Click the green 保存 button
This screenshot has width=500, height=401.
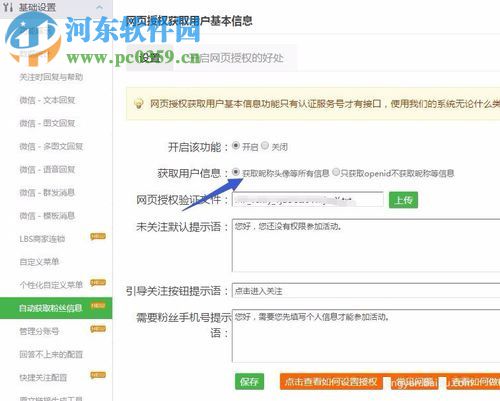[x=249, y=382]
